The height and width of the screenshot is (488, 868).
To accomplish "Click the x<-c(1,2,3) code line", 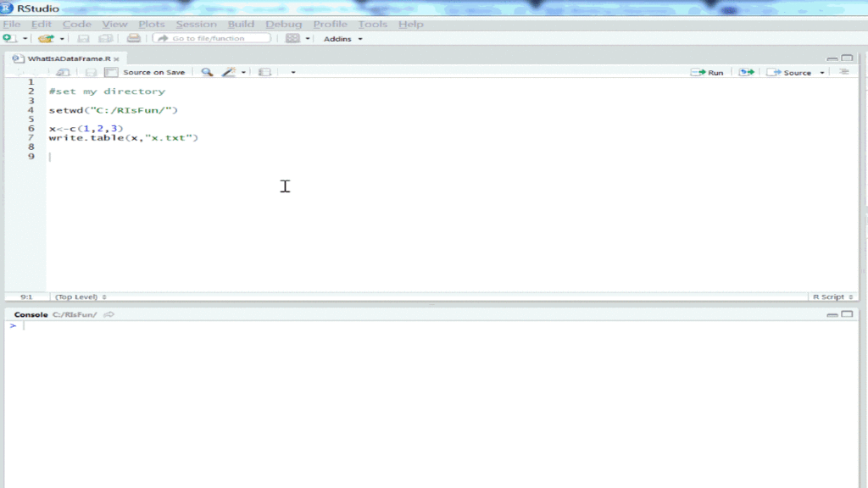I will (86, 129).
